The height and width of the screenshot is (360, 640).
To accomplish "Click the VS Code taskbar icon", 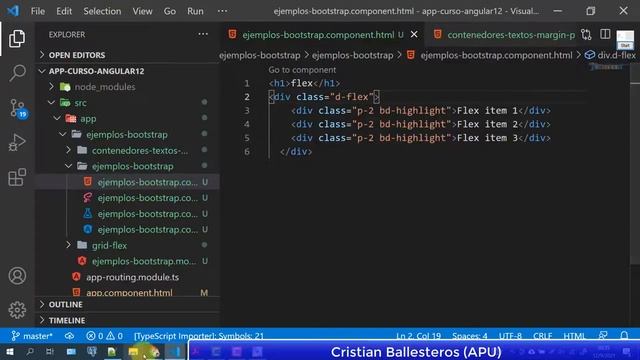I will click(x=176, y=352).
